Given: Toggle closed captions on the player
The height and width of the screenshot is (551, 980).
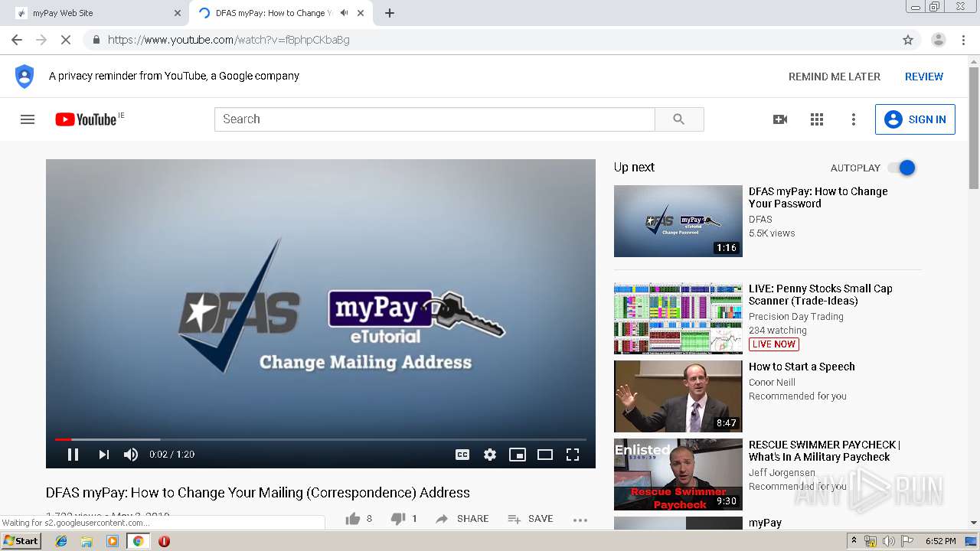Looking at the screenshot, I should pyautogui.click(x=462, y=455).
